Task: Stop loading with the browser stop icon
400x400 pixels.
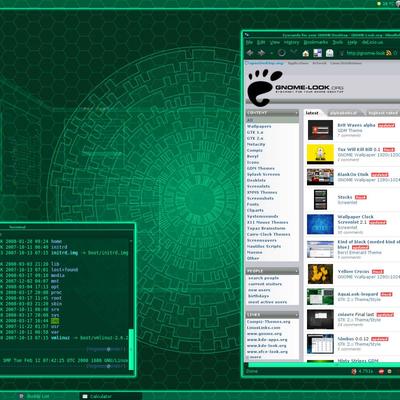Action: 294,53
